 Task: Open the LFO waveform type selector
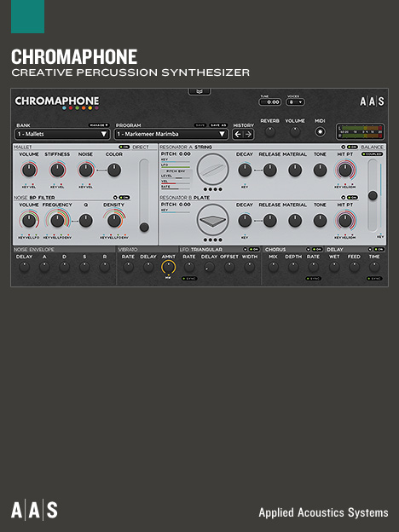click(245, 249)
